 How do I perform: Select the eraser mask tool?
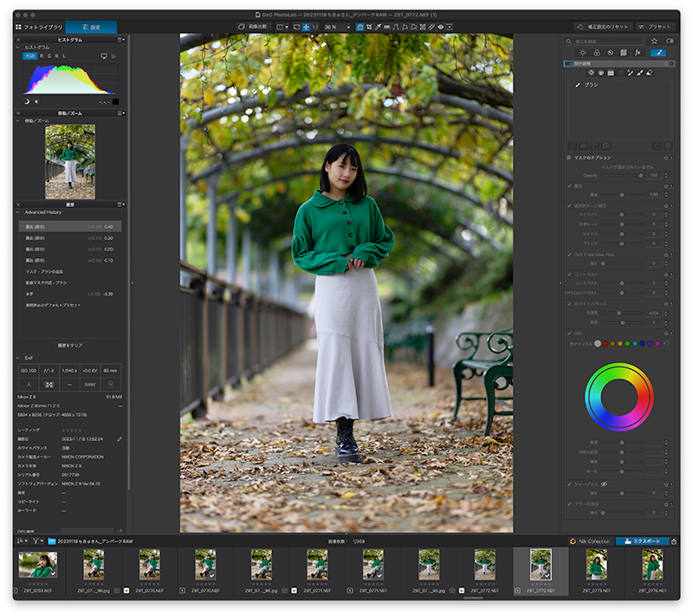click(x=649, y=73)
